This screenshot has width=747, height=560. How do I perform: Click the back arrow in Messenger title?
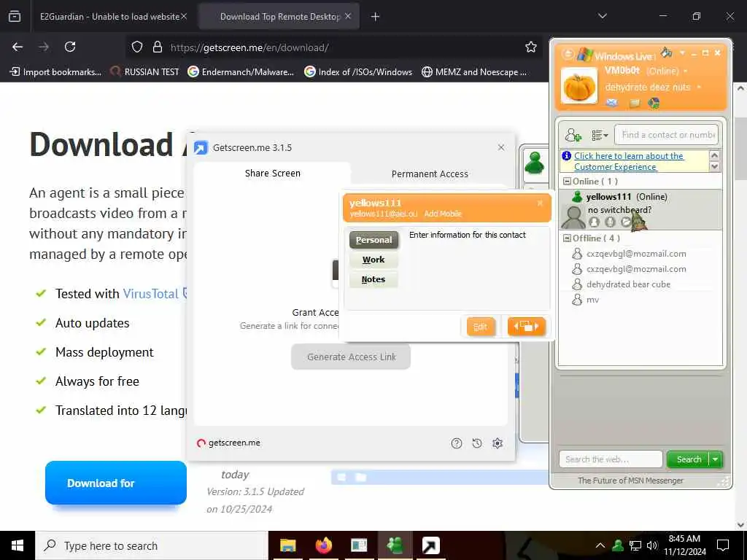(x=568, y=54)
